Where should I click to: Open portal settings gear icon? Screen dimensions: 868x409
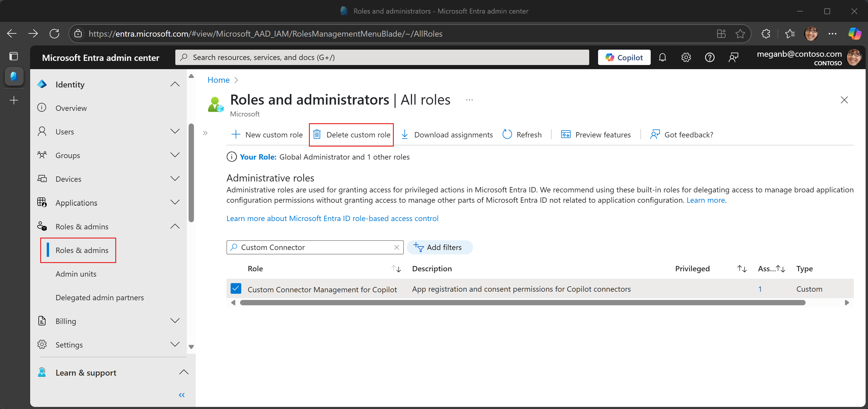pos(686,58)
